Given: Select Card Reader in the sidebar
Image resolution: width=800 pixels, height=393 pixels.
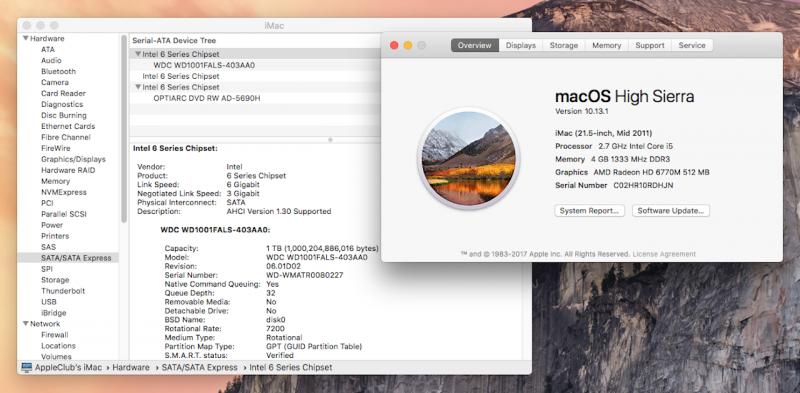Looking at the screenshot, I should pyautogui.click(x=63, y=93).
